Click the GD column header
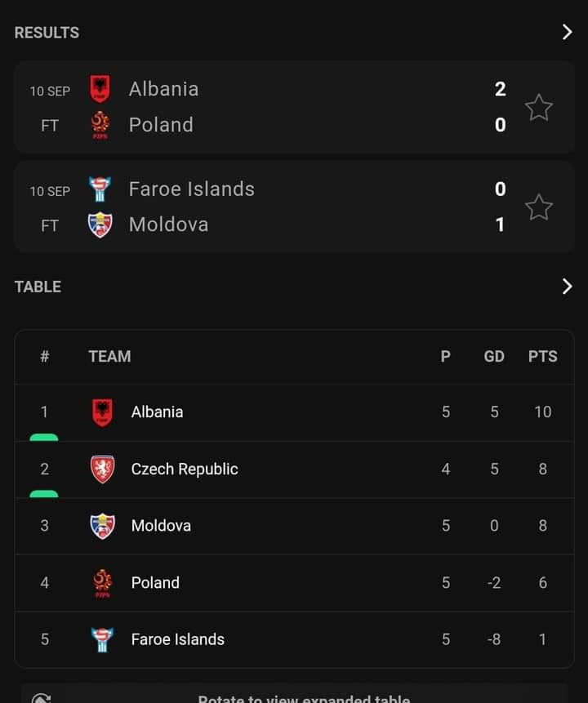 (494, 357)
